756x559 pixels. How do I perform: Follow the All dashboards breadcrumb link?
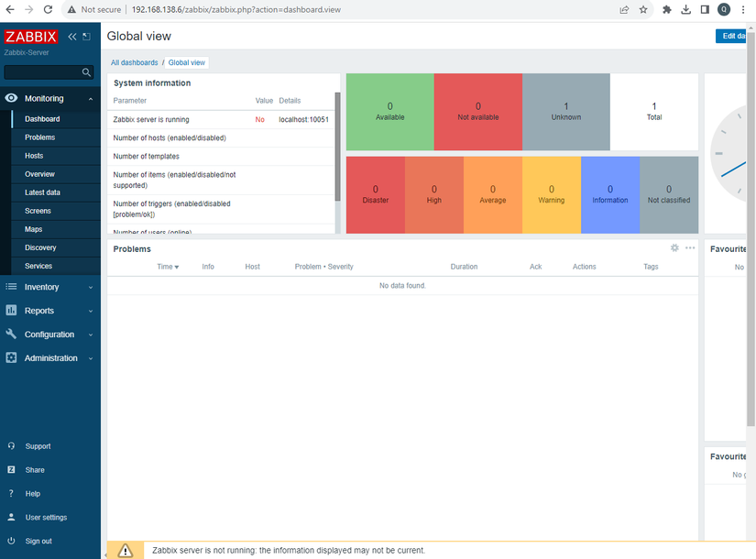[134, 62]
